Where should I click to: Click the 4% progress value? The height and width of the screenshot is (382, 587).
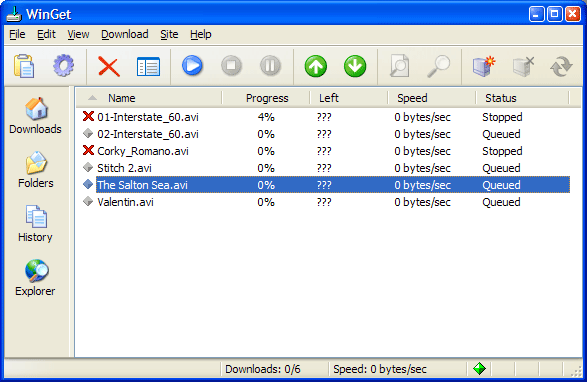(266, 117)
